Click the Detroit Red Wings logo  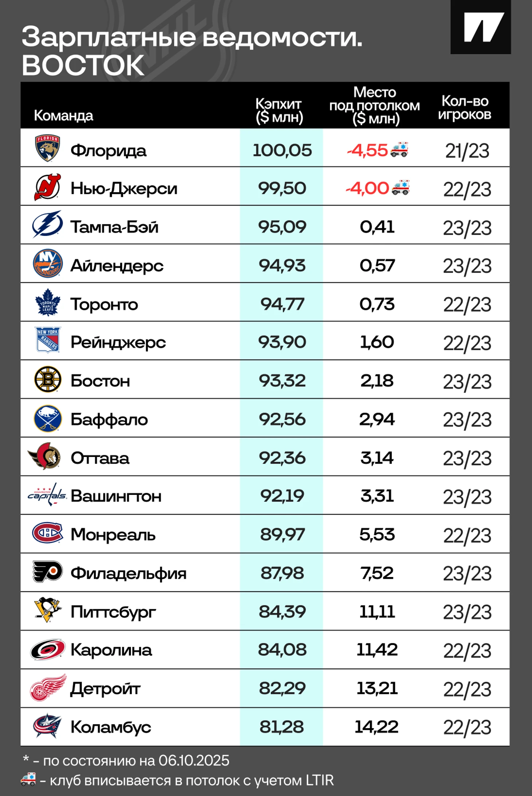point(48,688)
